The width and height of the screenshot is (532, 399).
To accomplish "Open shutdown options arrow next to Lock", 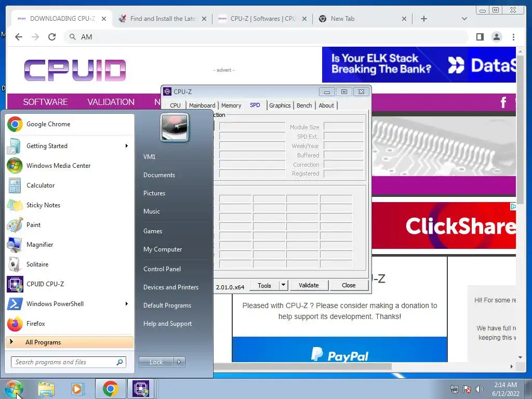I will pos(179,362).
